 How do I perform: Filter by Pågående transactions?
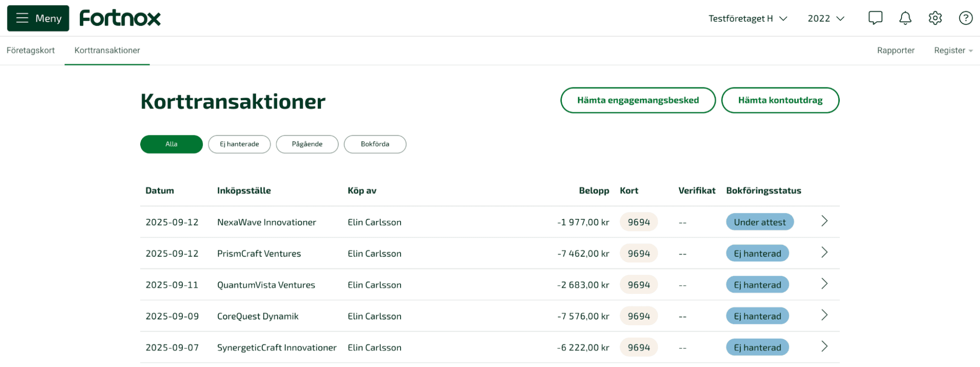[x=307, y=144]
